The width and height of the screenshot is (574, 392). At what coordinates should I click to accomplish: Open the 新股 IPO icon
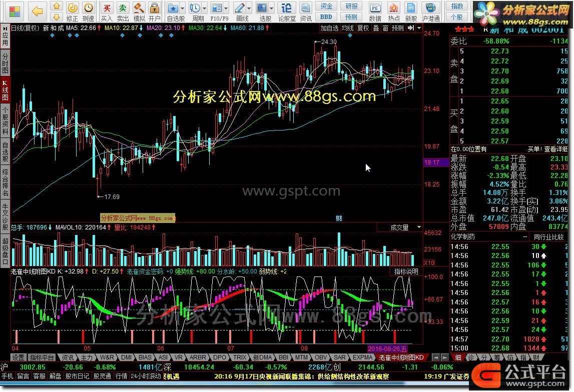pos(411,11)
